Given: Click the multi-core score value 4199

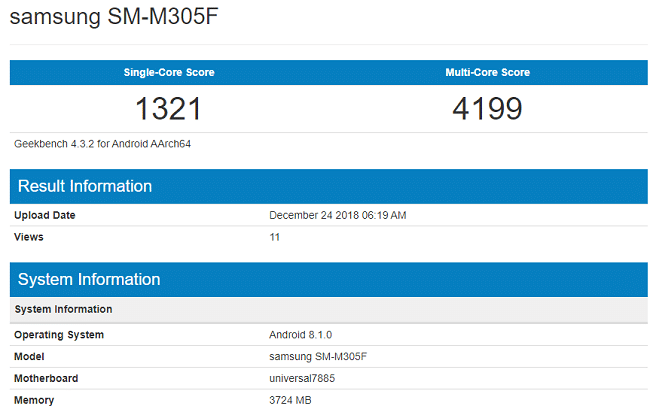Looking at the screenshot, I should (487, 109).
